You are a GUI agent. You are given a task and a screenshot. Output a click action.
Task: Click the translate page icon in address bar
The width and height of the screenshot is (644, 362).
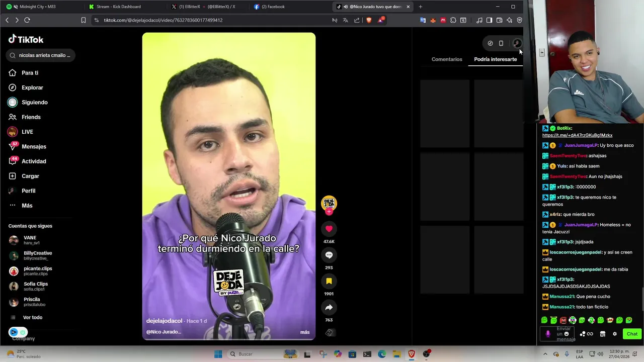[345, 20]
